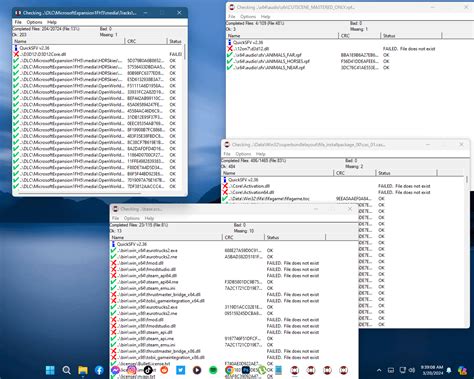Click the red X icon beside 12on7\d3d12.dll

230,49
